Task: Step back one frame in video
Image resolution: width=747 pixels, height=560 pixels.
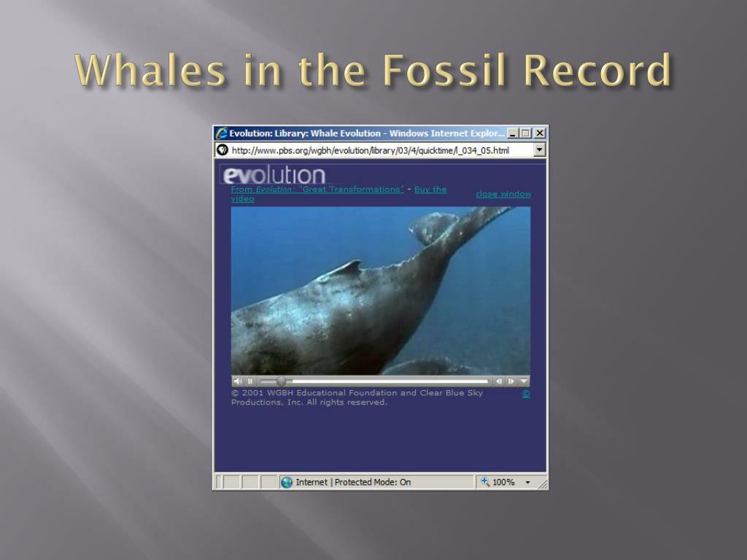Action: (499, 381)
